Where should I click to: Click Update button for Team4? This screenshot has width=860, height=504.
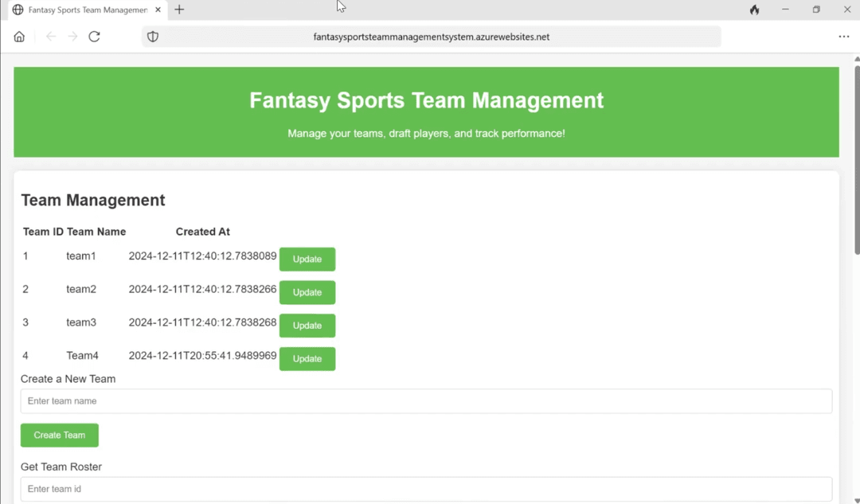point(307,359)
